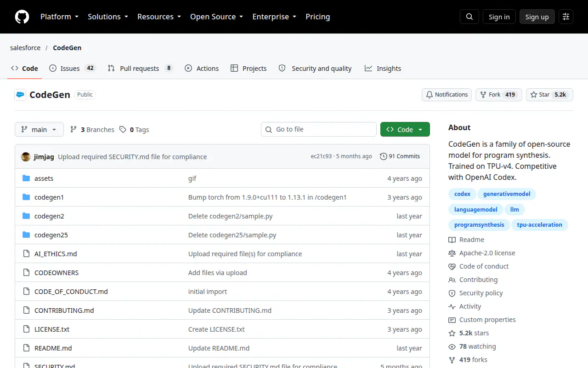This screenshot has height=368, width=588.
Task: Open the search magnifier in header
Action: coord(469,17)
